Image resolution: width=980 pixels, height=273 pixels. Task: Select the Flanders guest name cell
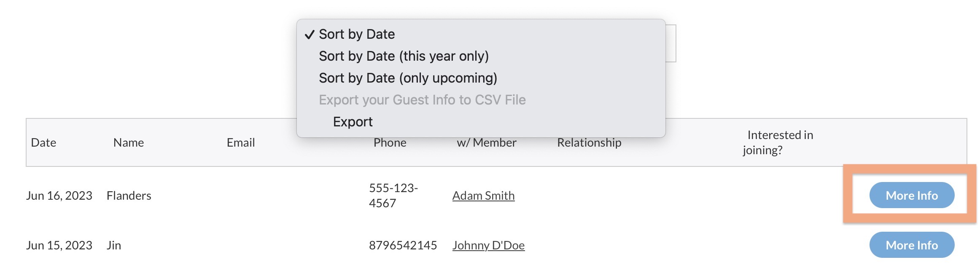(x=129, y=195)
